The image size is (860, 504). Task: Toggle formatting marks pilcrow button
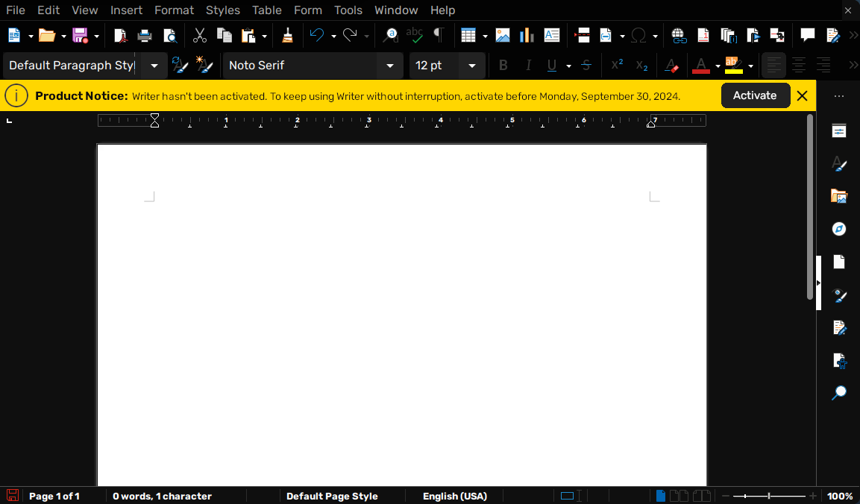[439, 35]
